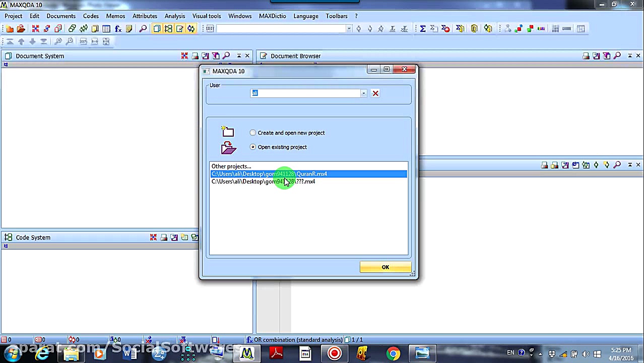The height and width of the screenshot is (363, 644).
Task: Open the Attributes menu
Action: click(x=145, y=16)
